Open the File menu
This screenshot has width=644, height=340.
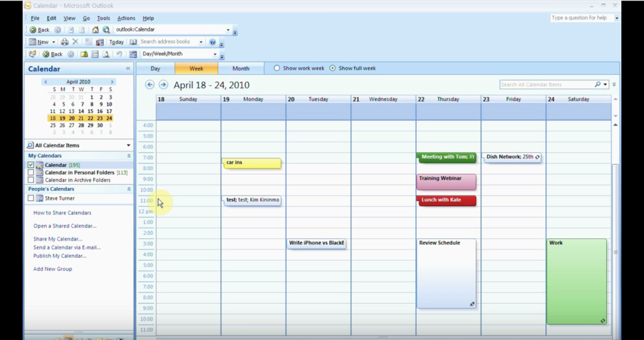(x=35, y=18)
